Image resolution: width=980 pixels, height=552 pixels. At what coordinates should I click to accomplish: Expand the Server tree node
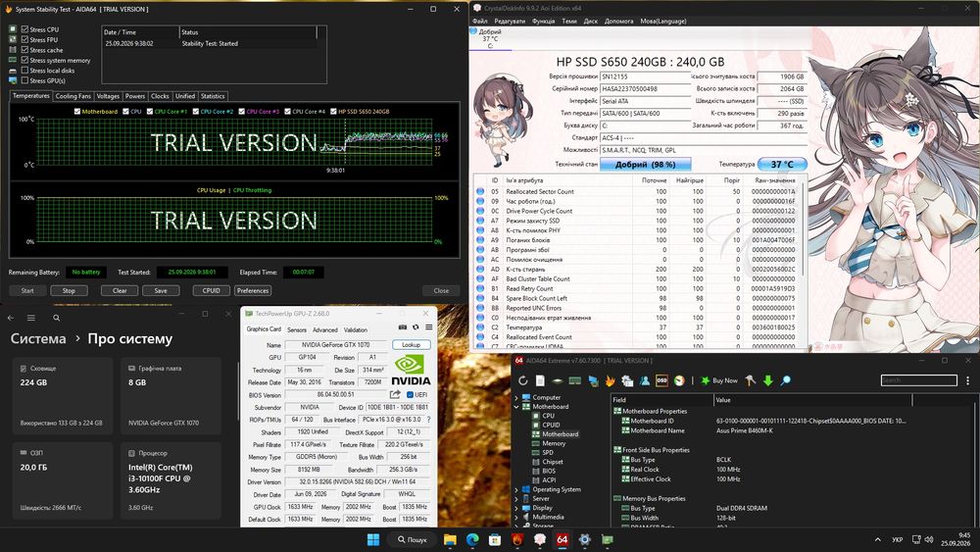pos(516,499)
